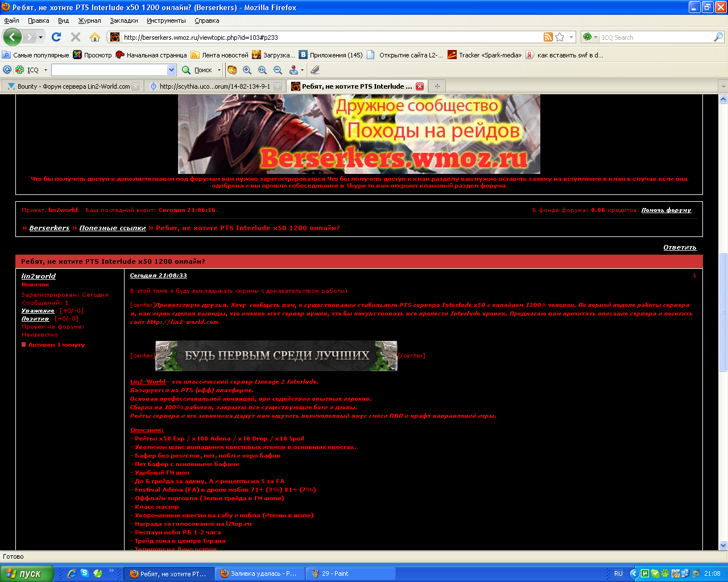Viewport: 728px width, 582px height.
Task: Go back with the green Back arrow
Action: pos(12,37)
